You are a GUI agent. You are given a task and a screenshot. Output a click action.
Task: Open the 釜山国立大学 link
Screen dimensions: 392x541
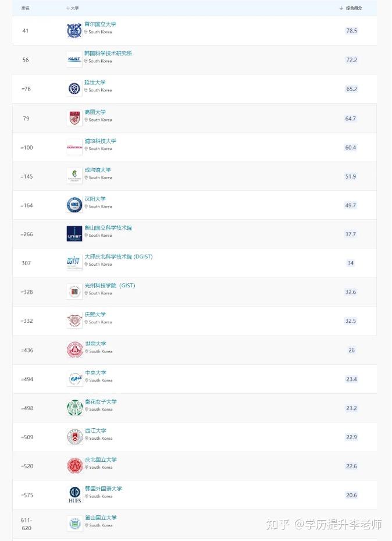pos(101,518)
